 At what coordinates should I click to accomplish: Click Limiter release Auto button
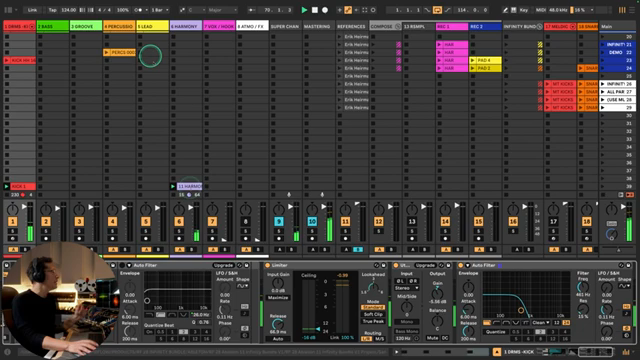click(x=278, y=339)
